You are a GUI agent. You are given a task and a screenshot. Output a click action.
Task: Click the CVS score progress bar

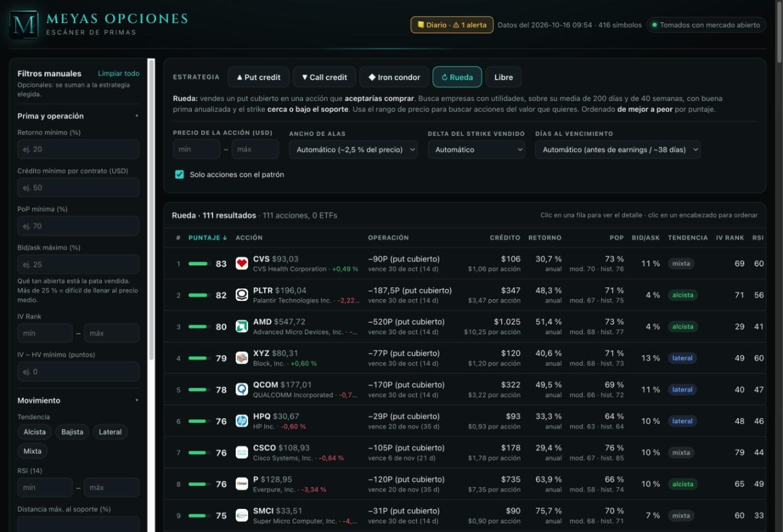[199, 264]
